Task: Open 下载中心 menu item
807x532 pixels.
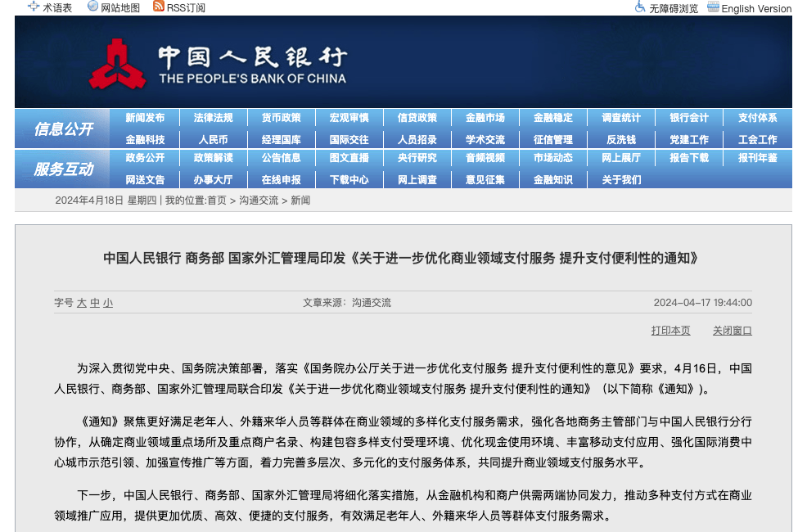Action: [349, 180]
